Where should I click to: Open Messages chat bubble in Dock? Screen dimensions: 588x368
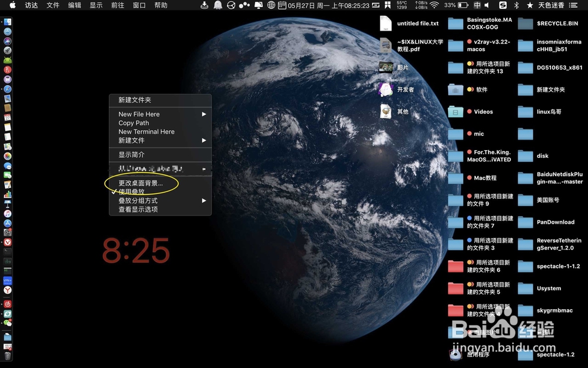(8, 165)
